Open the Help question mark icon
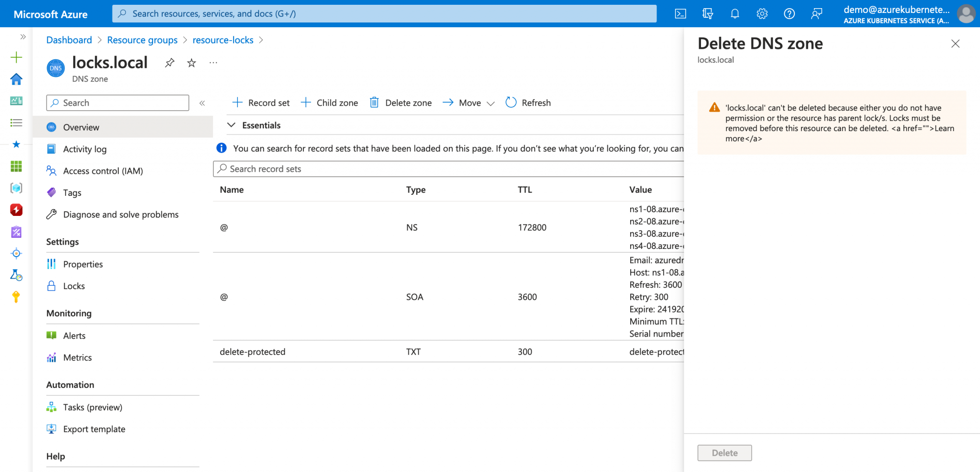Screen dimensions: 980x472 click(789, 13)
